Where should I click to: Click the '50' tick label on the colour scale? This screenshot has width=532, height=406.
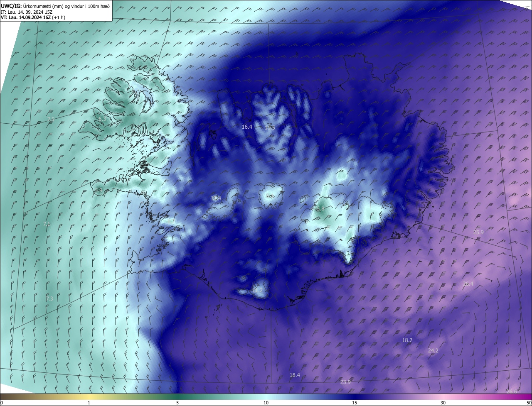[529, 403]
